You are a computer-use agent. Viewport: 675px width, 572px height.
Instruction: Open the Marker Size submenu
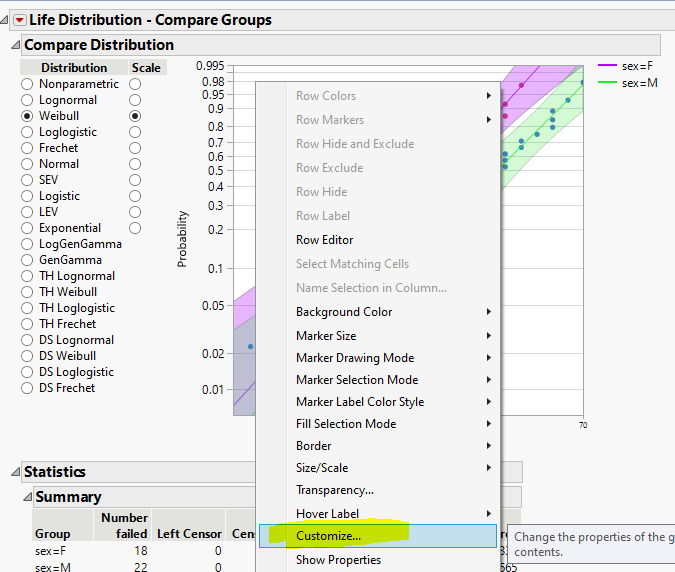pos(326,336)
